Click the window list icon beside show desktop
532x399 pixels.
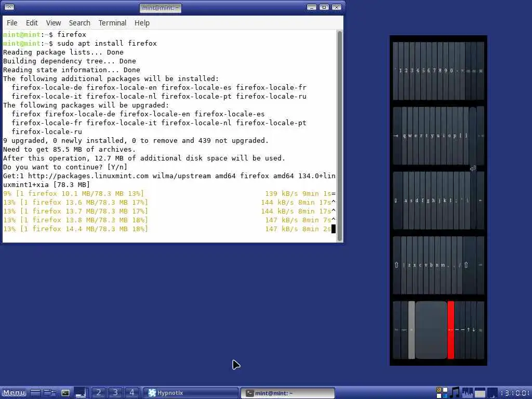[50, 393]
